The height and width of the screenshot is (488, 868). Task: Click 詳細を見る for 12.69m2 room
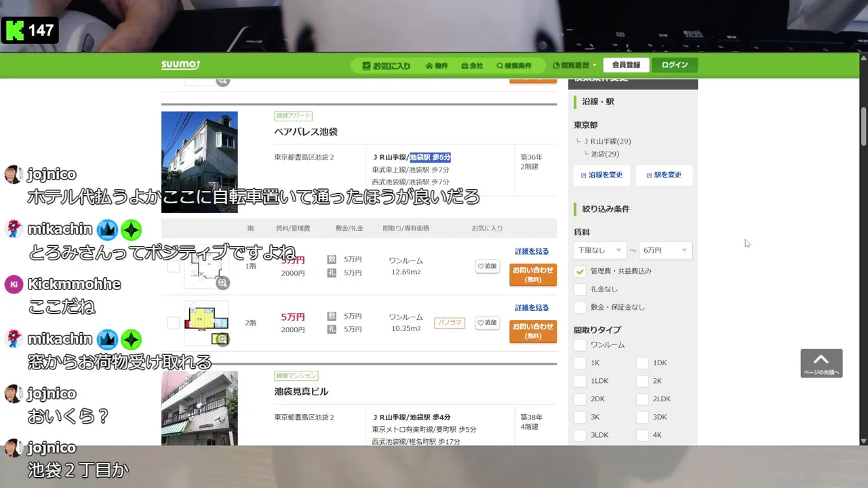pyautogui.click(x=532, y=251)
